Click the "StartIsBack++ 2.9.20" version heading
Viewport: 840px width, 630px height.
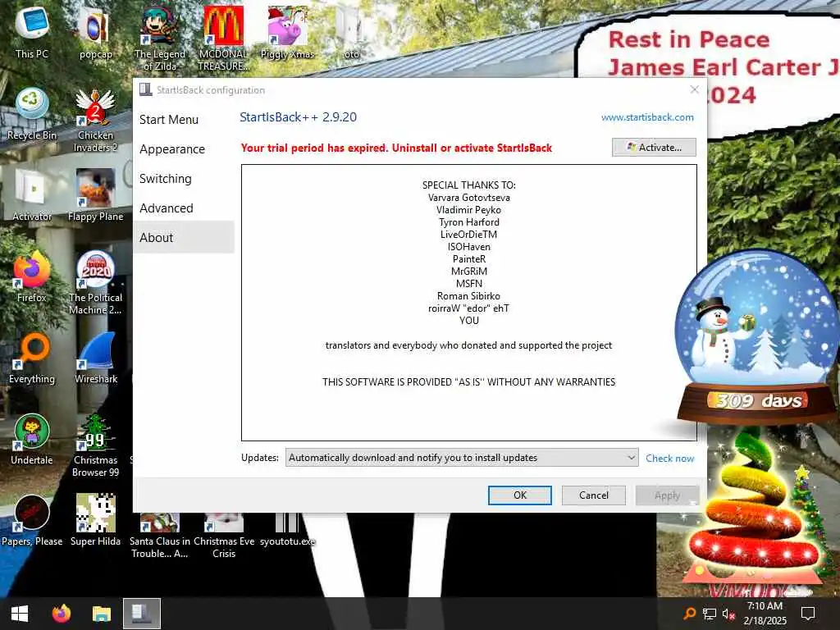pos(298,117)
